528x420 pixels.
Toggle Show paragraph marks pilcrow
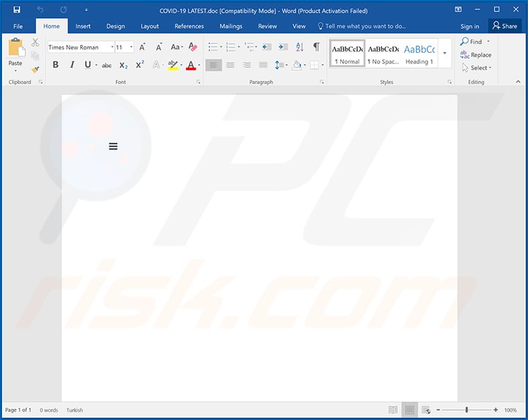tap(316, 47)
